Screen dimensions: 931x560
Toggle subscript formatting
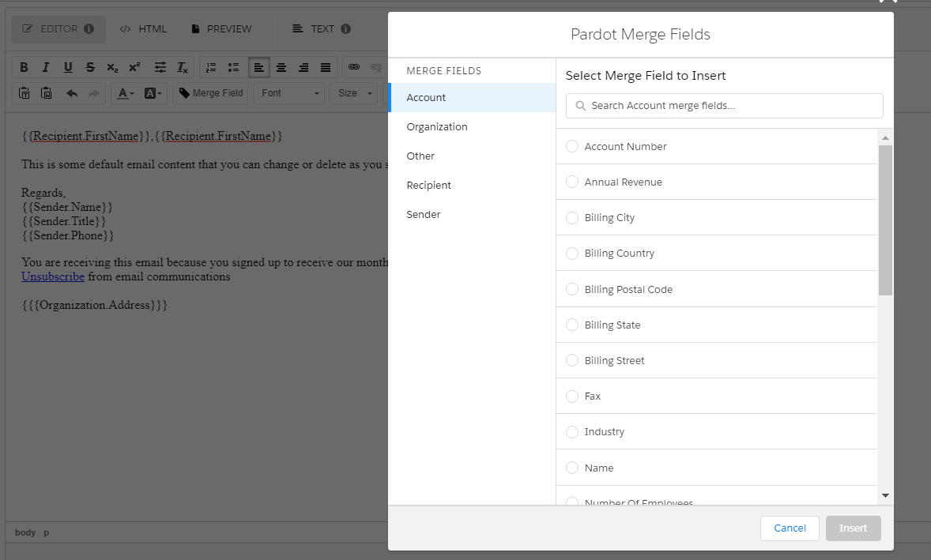click(x=112, y=68)
